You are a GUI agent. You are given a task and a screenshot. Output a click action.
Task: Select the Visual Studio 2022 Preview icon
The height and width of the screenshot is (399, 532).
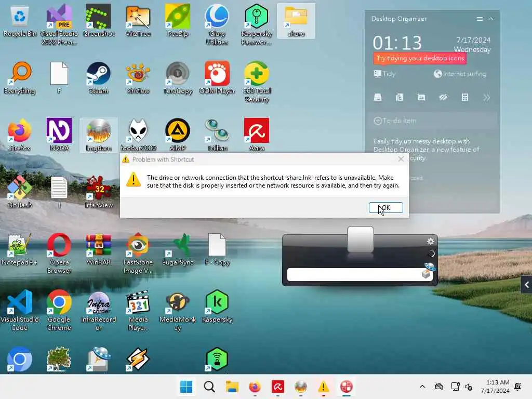tap(59, 24)
